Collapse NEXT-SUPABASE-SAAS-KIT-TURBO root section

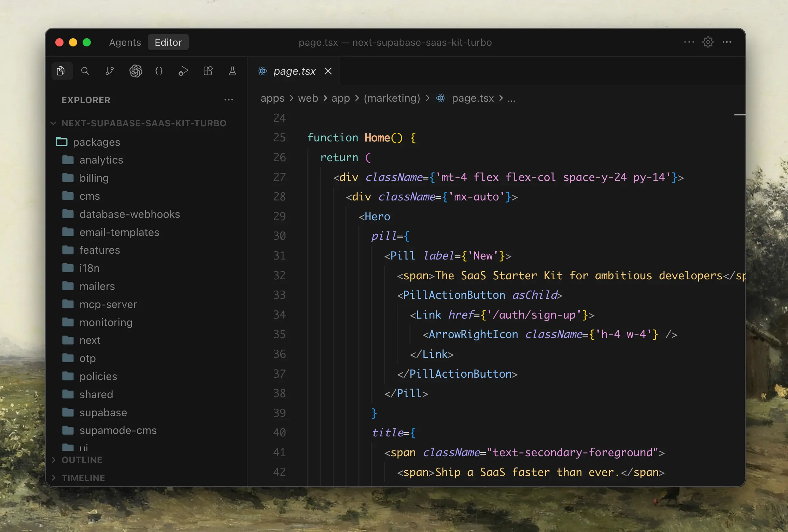pyautogui.click(x=54, y=123)
